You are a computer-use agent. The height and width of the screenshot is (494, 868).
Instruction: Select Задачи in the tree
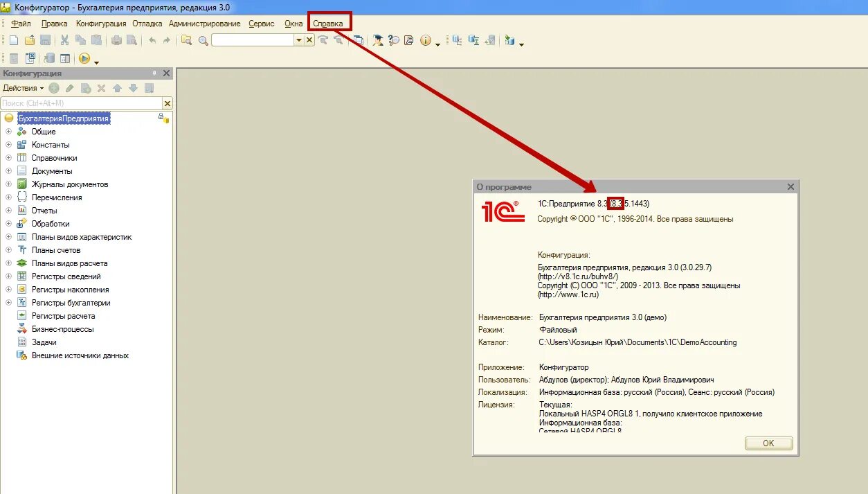click(44, 342)
